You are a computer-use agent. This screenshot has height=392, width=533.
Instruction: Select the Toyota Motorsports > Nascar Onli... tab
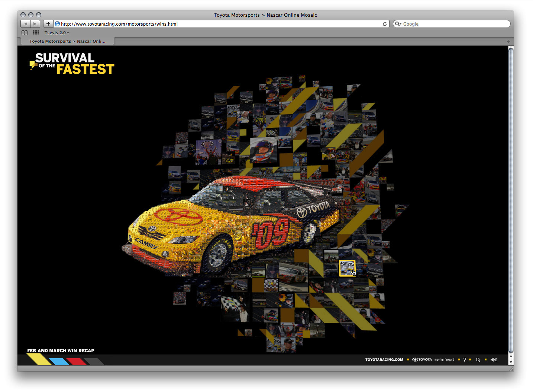[67, 41]
